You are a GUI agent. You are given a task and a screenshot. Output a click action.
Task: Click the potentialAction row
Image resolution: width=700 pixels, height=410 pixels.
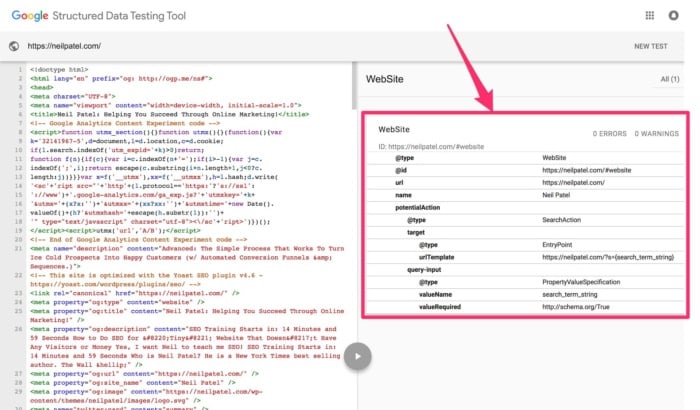(526, 208)
